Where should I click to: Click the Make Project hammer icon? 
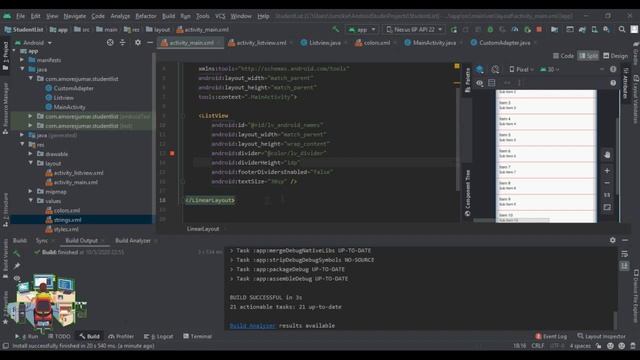click(x=336, y=29)
